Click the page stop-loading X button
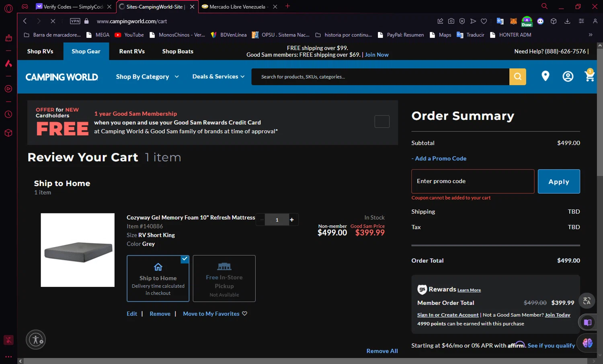Screen dimensions: 603x364 click(53, 21)
